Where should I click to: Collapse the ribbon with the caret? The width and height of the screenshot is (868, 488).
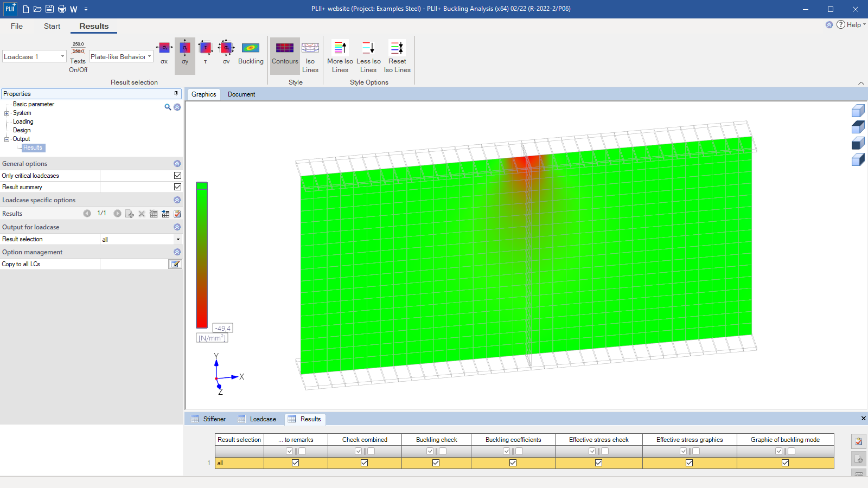tap(861, 83)
